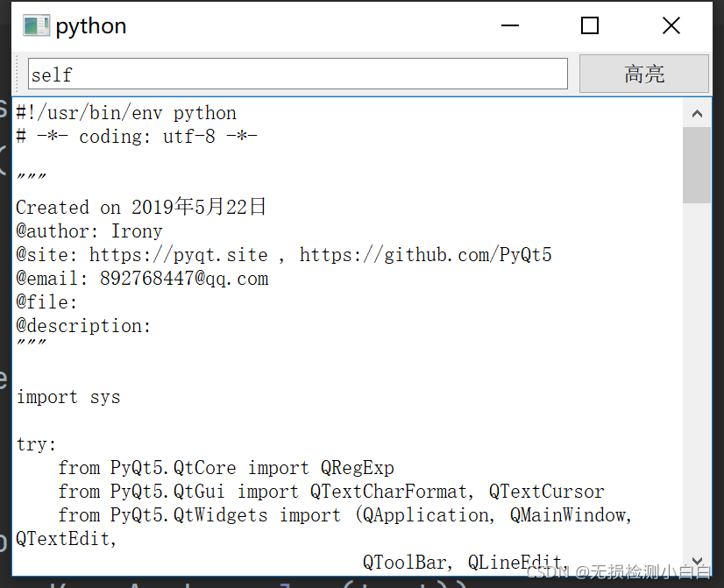Click the "import sys" line
724x588 pixels.
(68, 397)
